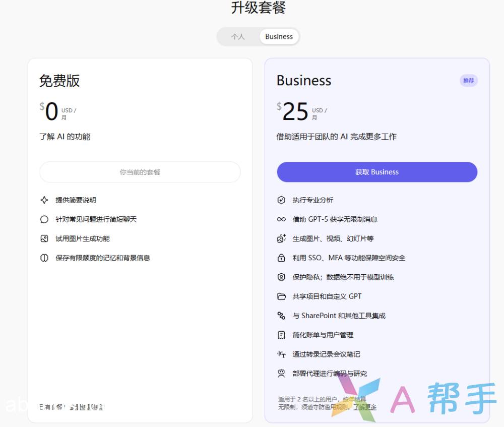The width and height of the screenshot is (504, 427).
Task: Click the lock icon beside SSO、MFA security
Action: coord(281,258)
